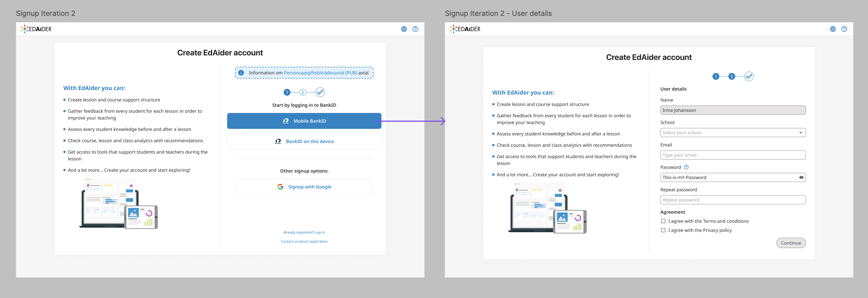Click 'User details' heading text
The width and height of the screenshot is (868, 298).
[673, 89]
